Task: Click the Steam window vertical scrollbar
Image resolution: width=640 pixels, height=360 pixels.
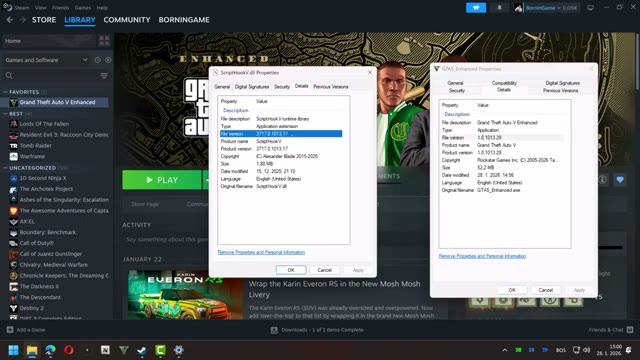Action: (638, 61)
